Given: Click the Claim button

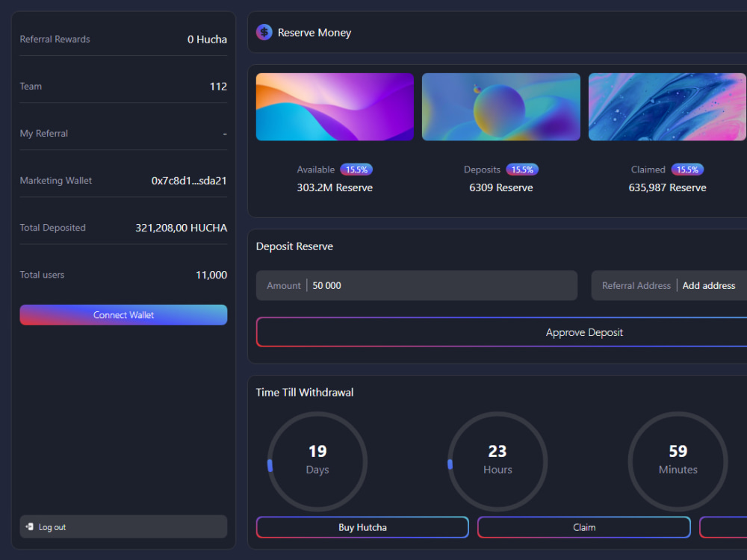Looking at the screenshot, I should point(584,527).
